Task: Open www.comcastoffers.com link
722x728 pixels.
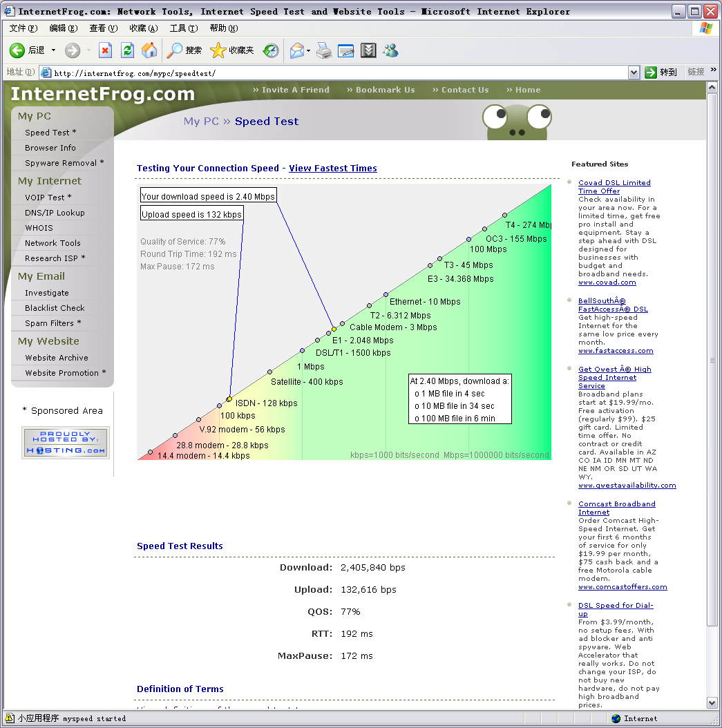Action: [623, 587]
